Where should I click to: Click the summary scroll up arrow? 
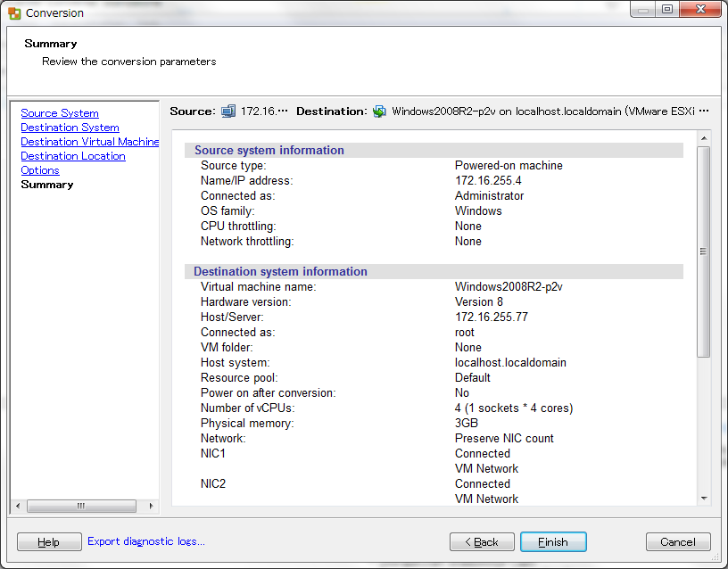pyautogui.click(x=704, y=138)
